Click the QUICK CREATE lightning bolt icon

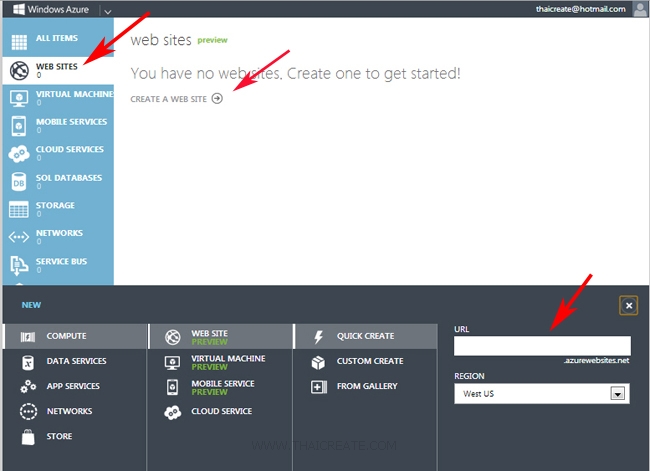click(x=318, y=337)
